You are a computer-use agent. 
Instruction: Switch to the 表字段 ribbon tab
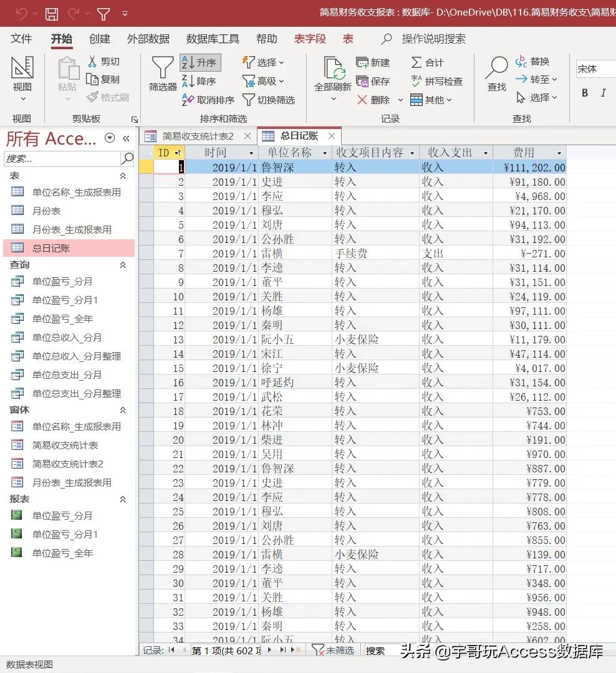pyautogui.click(x=310, y=39)
